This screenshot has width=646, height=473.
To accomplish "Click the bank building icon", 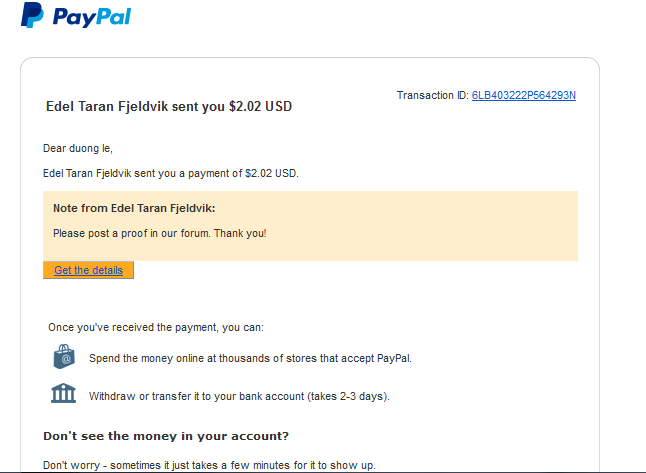I will (63, 394).
